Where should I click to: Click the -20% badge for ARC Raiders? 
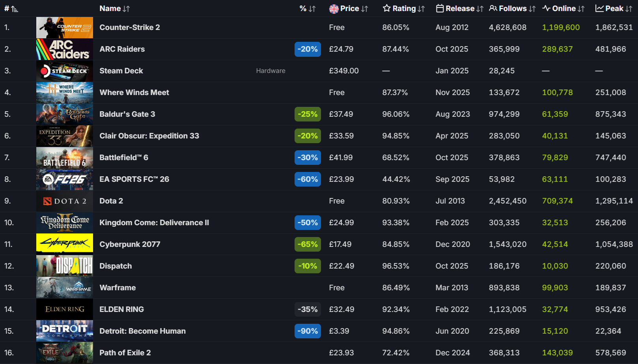point(308,49)
